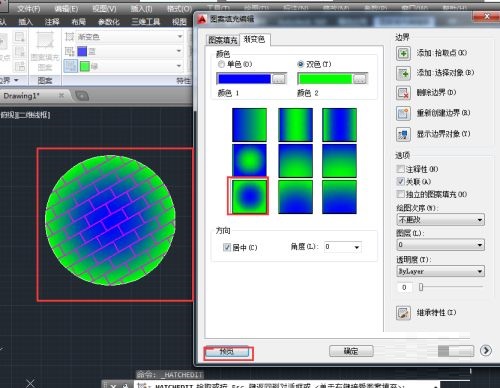500x388 pixels.
Task: Open the ribbon blue gradient color dropdown
Action: tap(179, 51)
